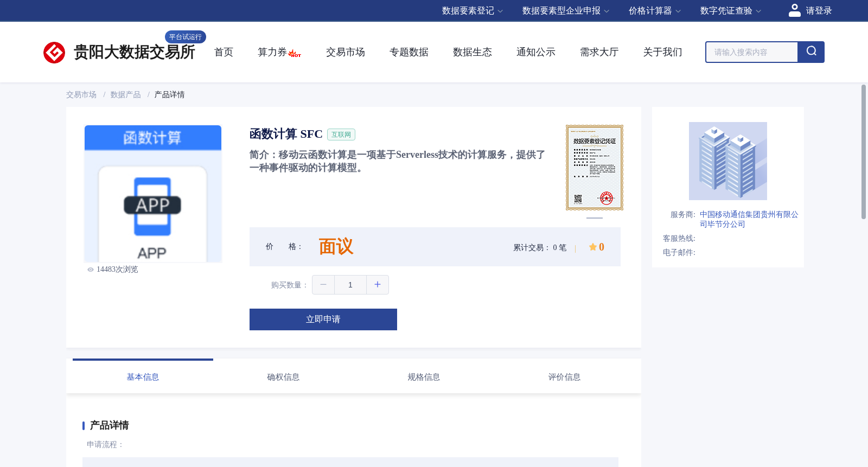Click the eye view-count icon

[91, 270]
